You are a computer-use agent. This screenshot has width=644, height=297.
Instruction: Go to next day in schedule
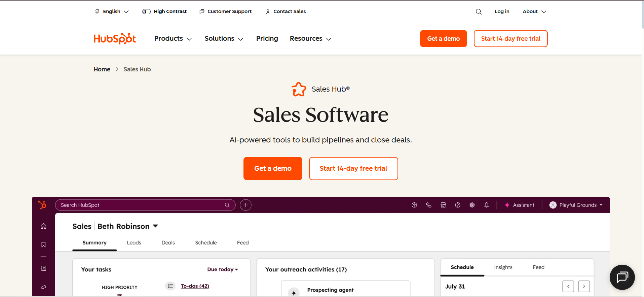click(x=584, y=286)
